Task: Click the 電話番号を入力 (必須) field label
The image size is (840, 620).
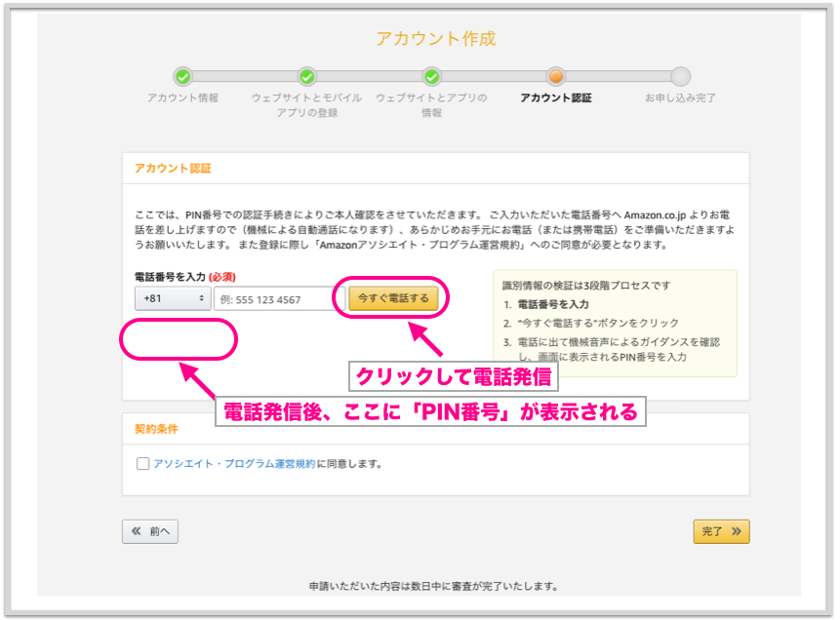Action: click(x=184, y=277)
